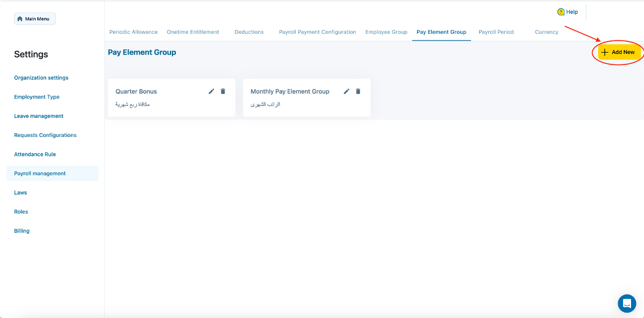Go to Payroll Payment Configuration tab
Viewport: 644px width, 318px height.
[317, 32]
